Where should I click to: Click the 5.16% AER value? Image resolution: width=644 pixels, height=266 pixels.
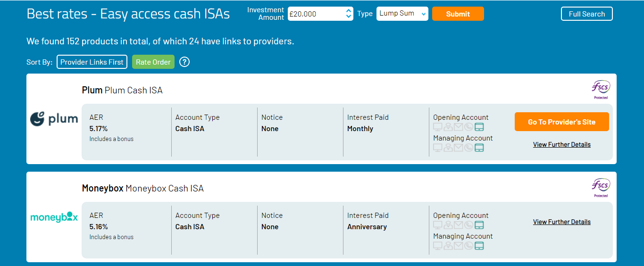point(99,227)
